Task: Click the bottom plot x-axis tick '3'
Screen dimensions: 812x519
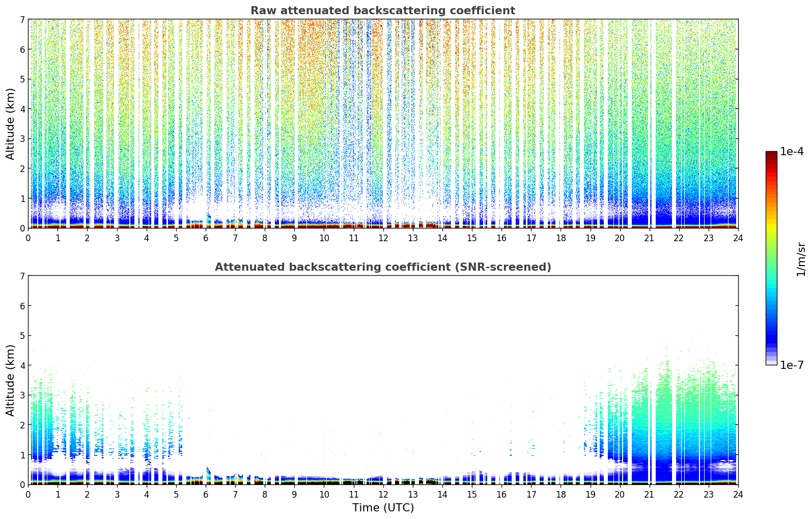Action: tap(117, 494)
